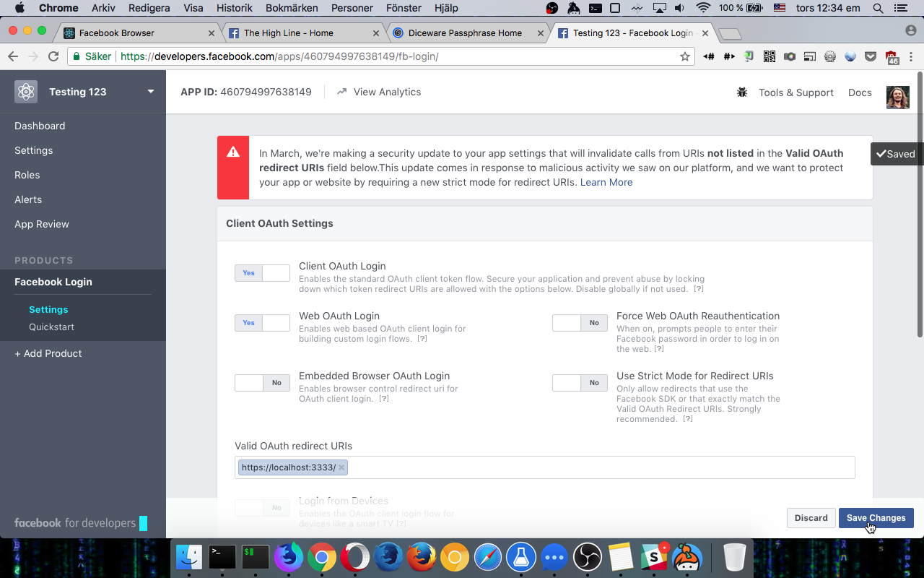Viewport: 924px width, 578px height.
Task: Open Dashboard in the sidebar
Action: coord(40,126)
